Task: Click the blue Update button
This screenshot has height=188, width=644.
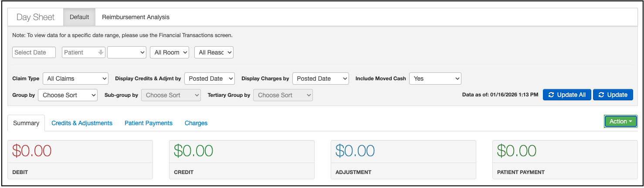Action: [613, 95]
